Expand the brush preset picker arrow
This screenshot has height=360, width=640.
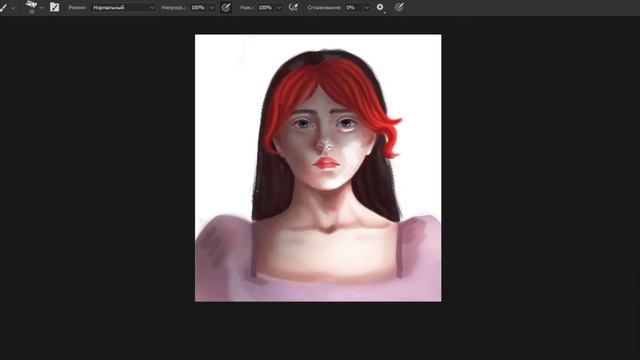(42, 8)
